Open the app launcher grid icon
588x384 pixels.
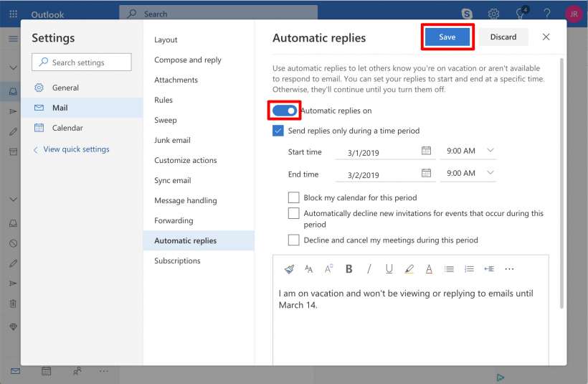(x=13, y=14)
